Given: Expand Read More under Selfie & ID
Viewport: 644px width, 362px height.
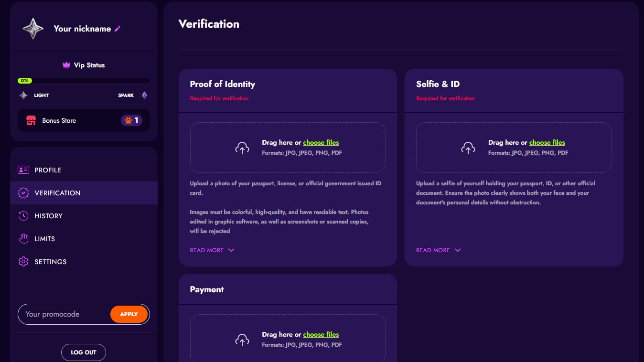Looking at the screenshot, I should [438, 250].
